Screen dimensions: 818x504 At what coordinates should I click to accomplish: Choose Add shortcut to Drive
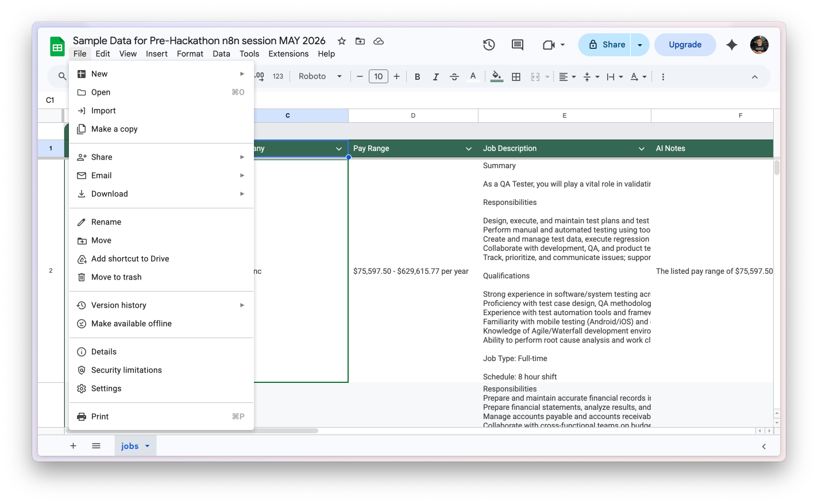click(161, 259)
